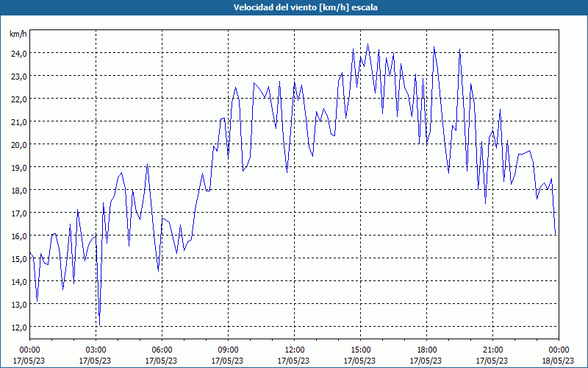The image size is (588, 368).
Task: Click the 18/05/23 date label
Action: pyautogui.click(x=558, y=361)
